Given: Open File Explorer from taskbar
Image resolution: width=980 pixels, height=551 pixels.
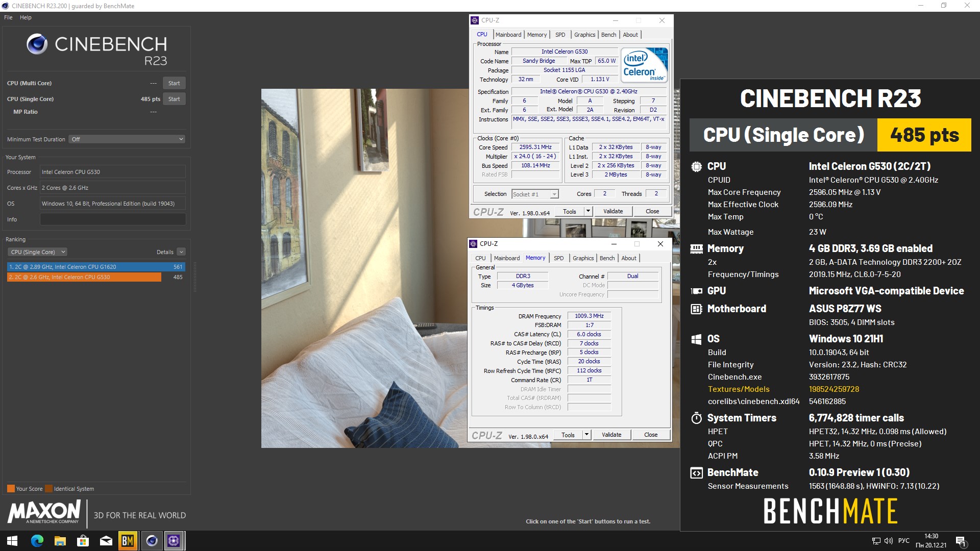Looking at the screenshot, I should [x=60, y=541].
